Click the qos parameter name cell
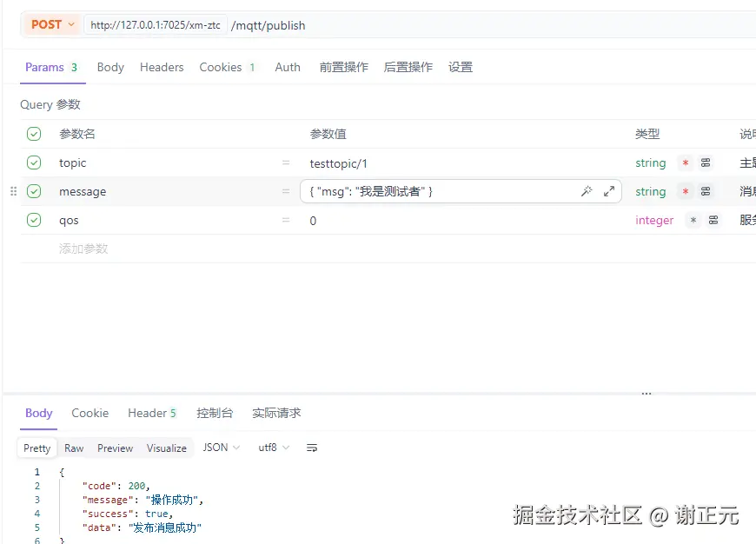 (69, 221)
